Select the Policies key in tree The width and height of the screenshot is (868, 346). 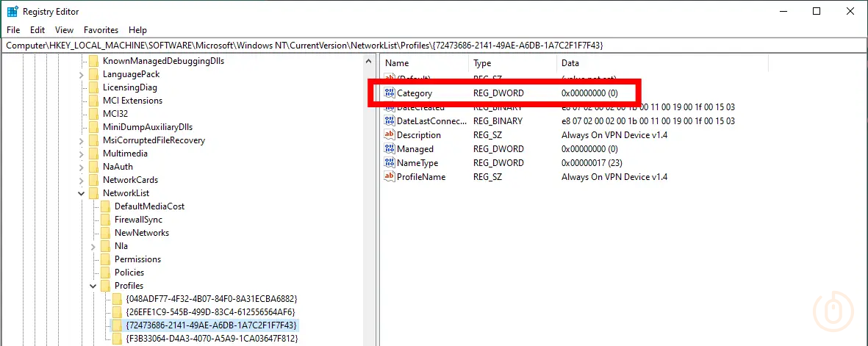129,273
